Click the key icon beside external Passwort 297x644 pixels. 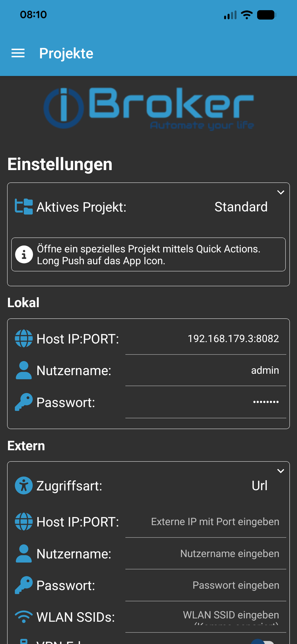[24, 585]
